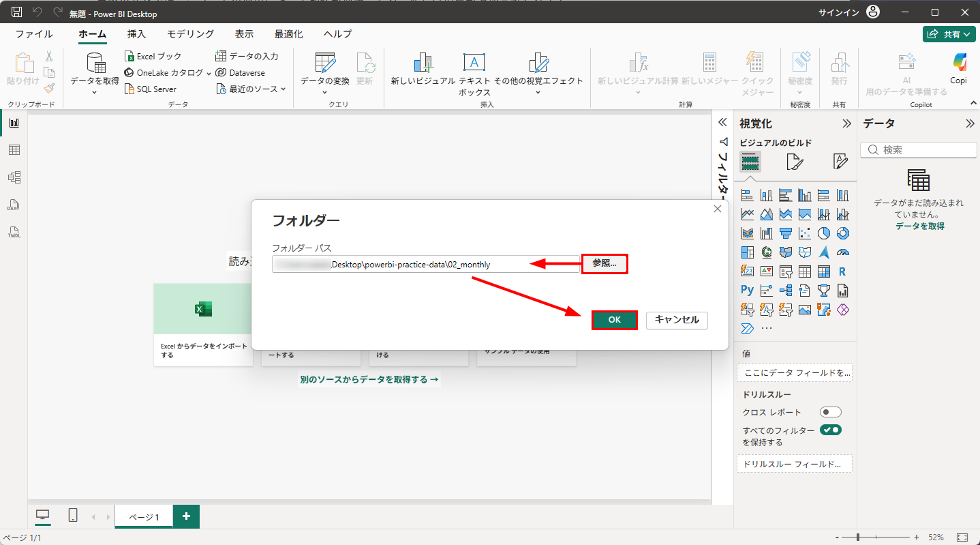Image resolution: width=980 pixels, height=545 pixels.
Task: Click SQL Server in the ribbon
Action: click(150, 89)
